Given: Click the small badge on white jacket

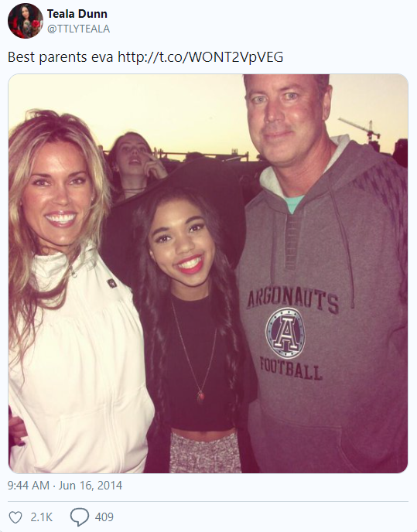Looking at the screenshot, I should click(111, 283).
